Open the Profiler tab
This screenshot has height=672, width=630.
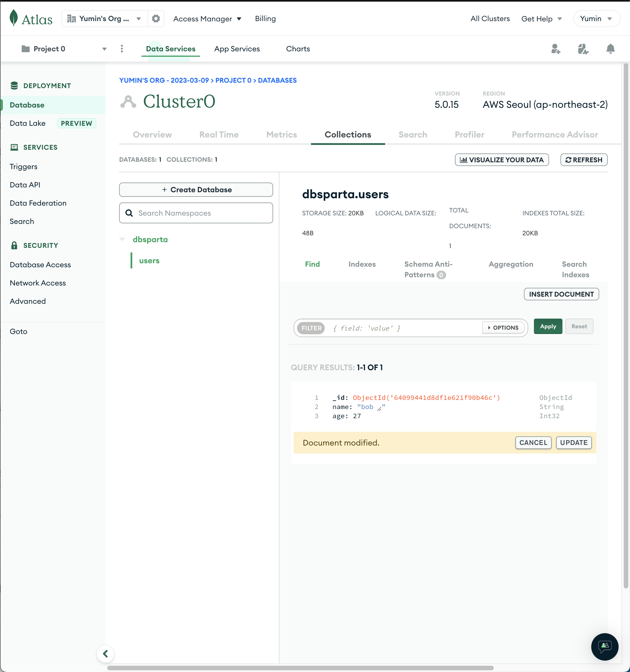click(470, 135)
